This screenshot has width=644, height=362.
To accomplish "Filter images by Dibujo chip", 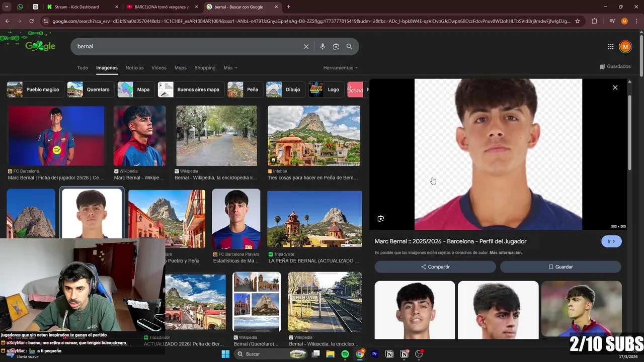I will pos(285,89).
